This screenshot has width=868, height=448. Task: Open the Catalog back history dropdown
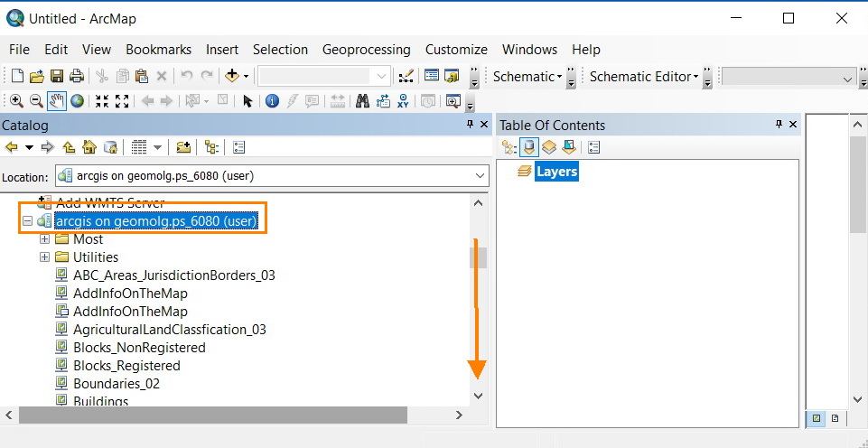(29, 147)
